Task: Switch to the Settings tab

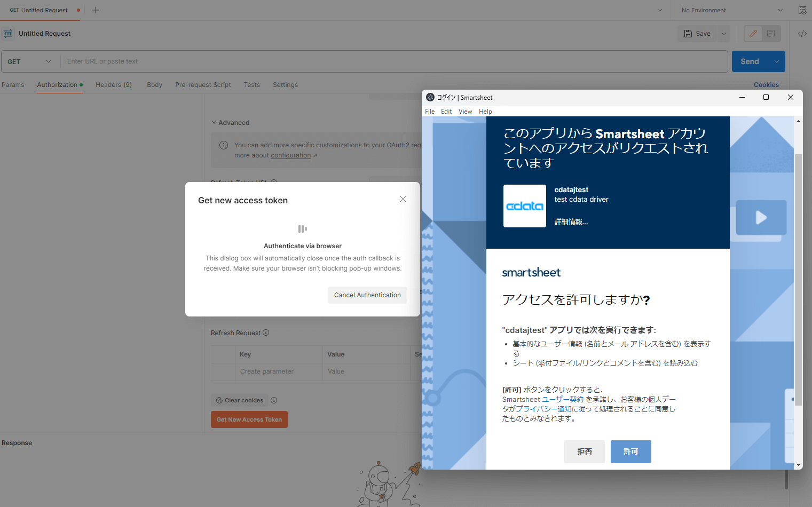Action: point(285,85)
